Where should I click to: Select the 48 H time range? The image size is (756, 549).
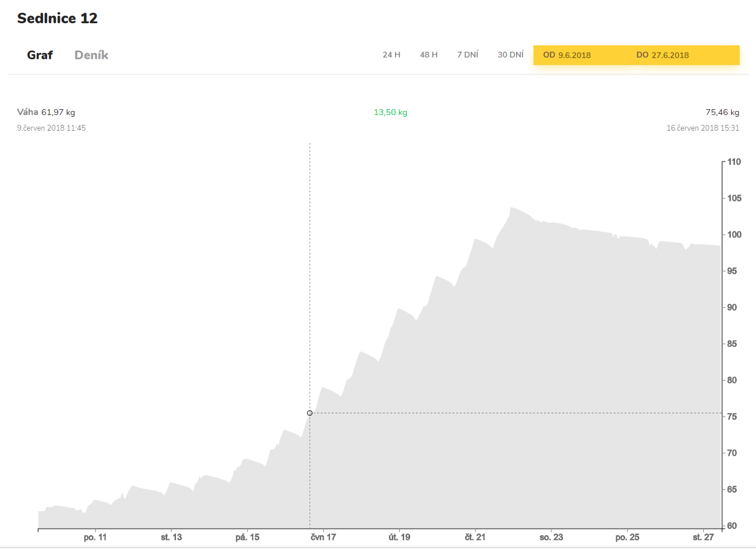[x=429, y=55]
